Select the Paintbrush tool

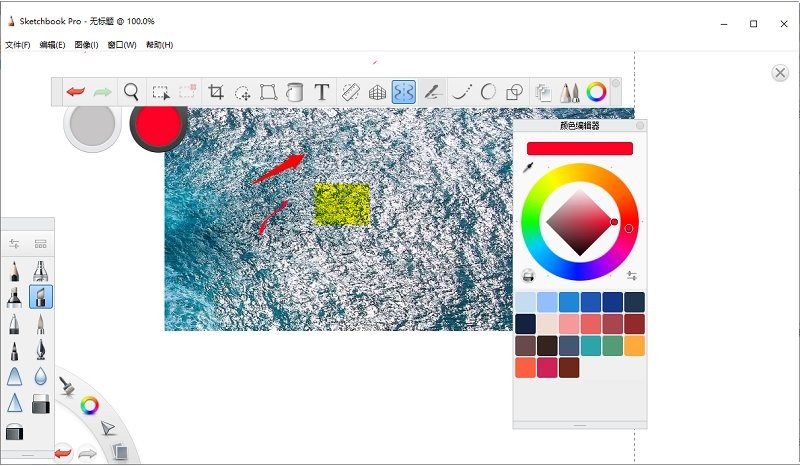[x=40, y=324]
